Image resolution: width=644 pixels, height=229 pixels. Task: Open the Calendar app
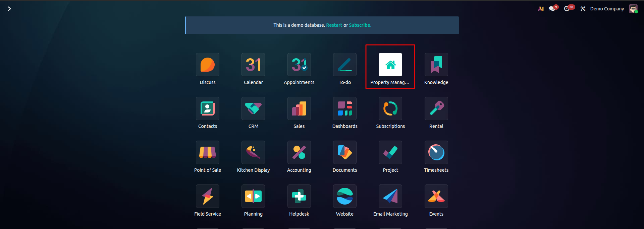253,65
